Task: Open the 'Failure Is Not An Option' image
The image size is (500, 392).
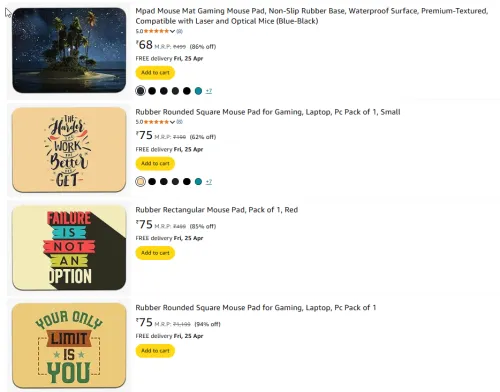Action: (69, 248)
